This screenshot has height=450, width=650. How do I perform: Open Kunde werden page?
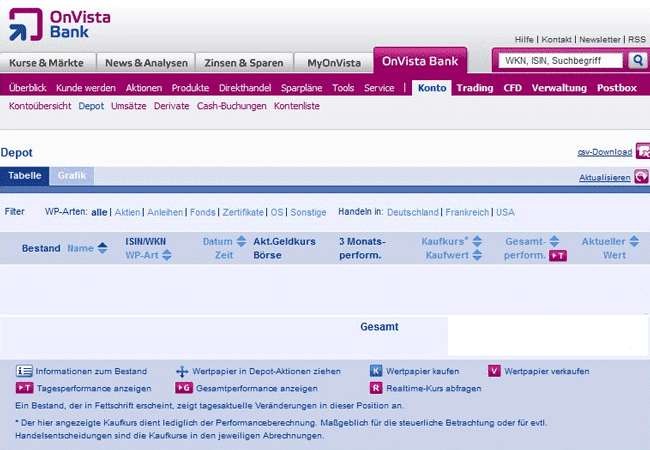86,88
